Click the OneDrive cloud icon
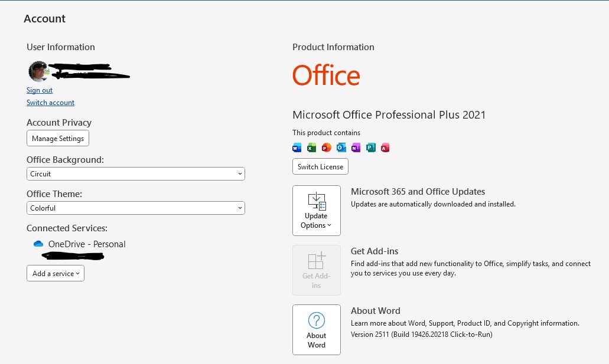 click(38, 244)
